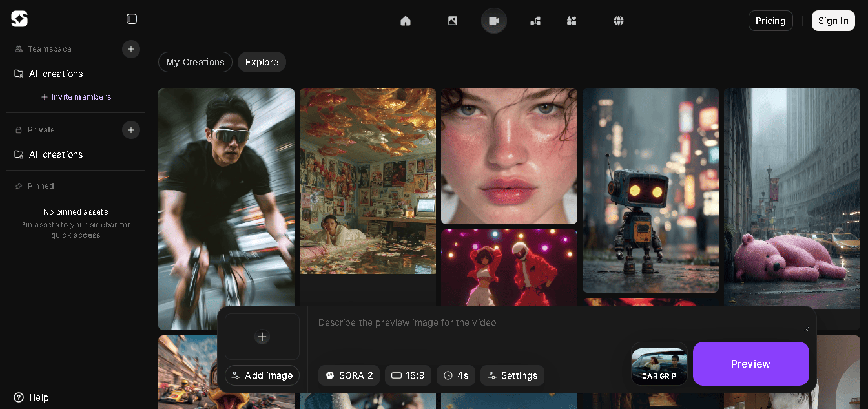Open the SORA 2 model selector
The image size is (868, 409).
coord(349,375)
